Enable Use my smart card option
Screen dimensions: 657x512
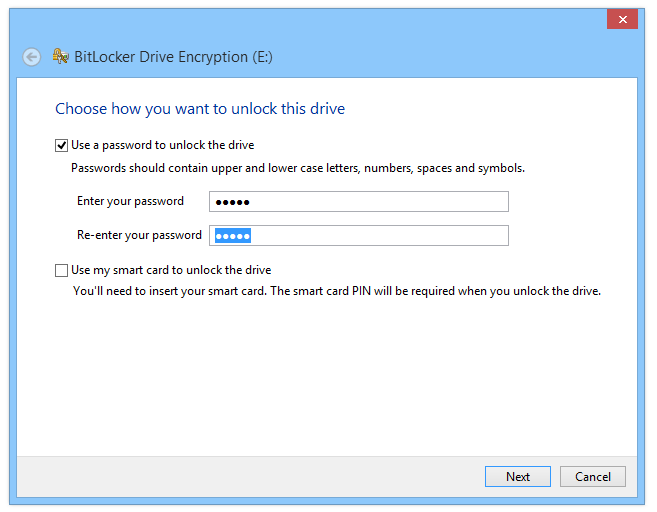tap(61, 270)
